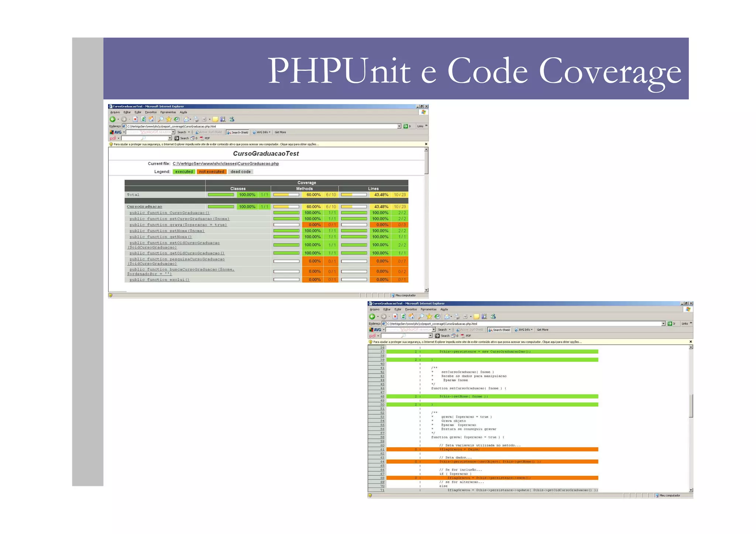The image size is (756, 534).
Task: Open Favorites star in upper IE window
Action: coord(169,119)
